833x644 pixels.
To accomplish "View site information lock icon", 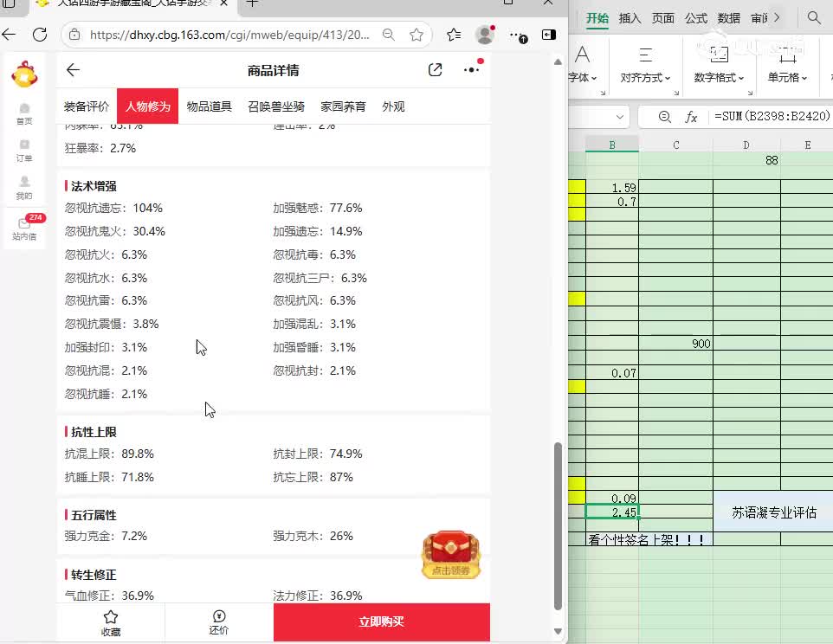I will 75,35.
